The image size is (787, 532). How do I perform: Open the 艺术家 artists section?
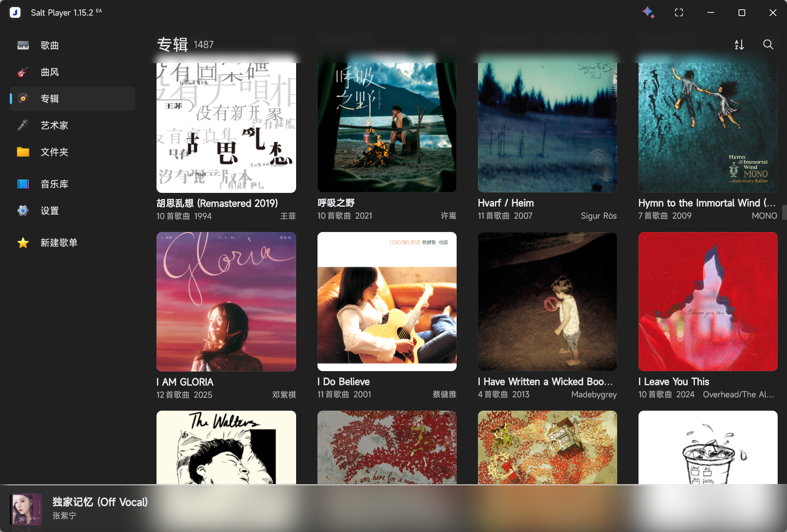pyautogui.click(x=72, y=125)
